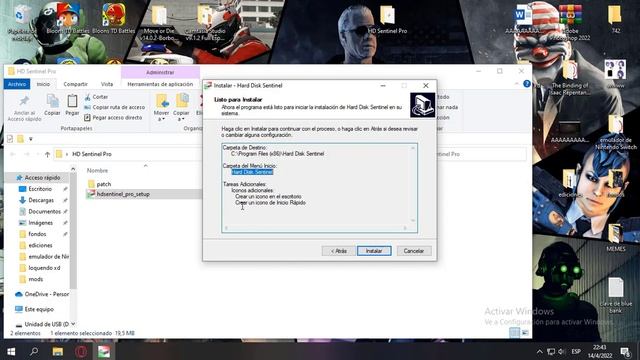Click the up-one-level arrow in Explorer
The image size is (640, 360).
point(47,154)
